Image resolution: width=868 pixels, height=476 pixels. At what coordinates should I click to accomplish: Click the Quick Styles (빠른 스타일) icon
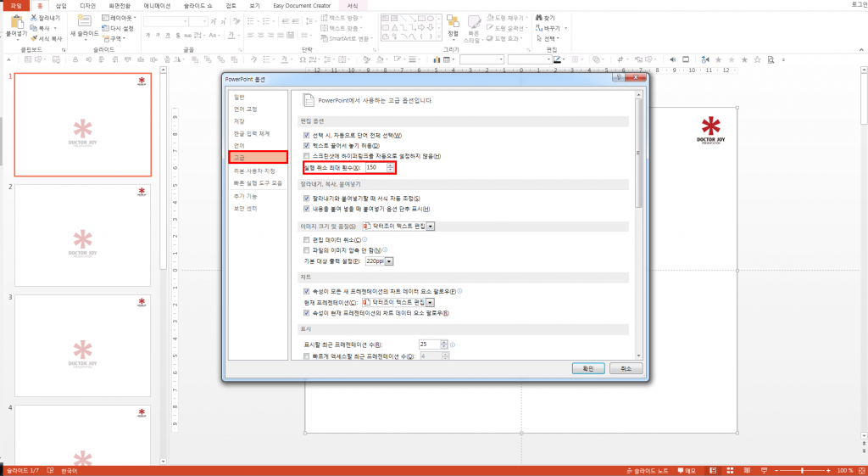[x=474, y=22]
